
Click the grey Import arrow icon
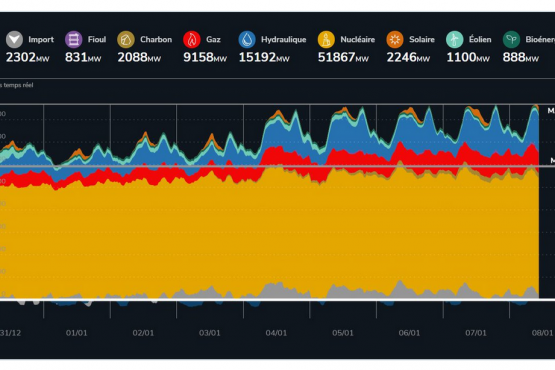15,39
